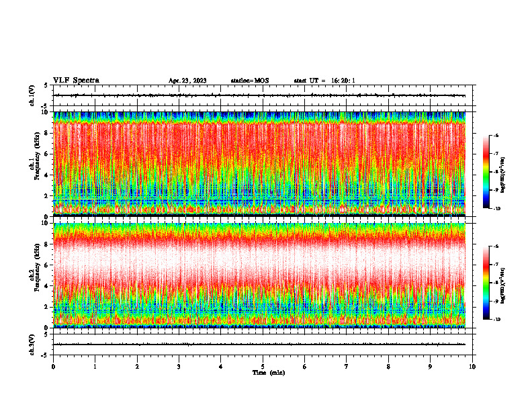Click the "VLF Spectra" title text

(x=76, y=80)
